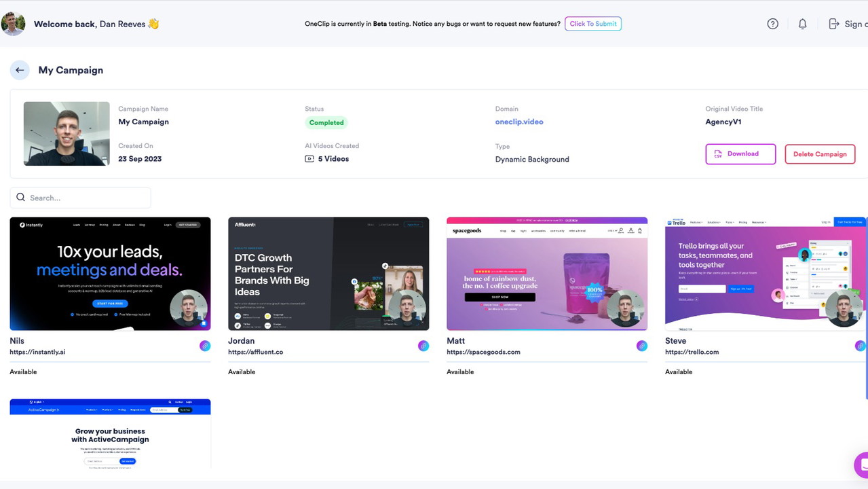Open the chat widget bubble
Viewport: 868px width, 489px height.
[x=861, y=465]
